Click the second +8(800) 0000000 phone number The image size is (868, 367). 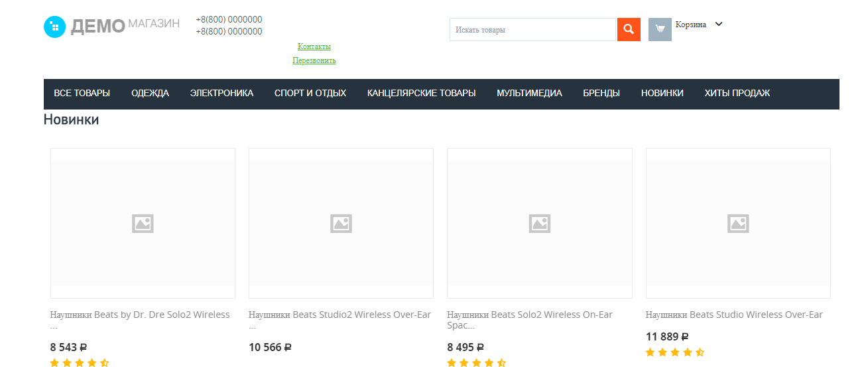point(229,31)
